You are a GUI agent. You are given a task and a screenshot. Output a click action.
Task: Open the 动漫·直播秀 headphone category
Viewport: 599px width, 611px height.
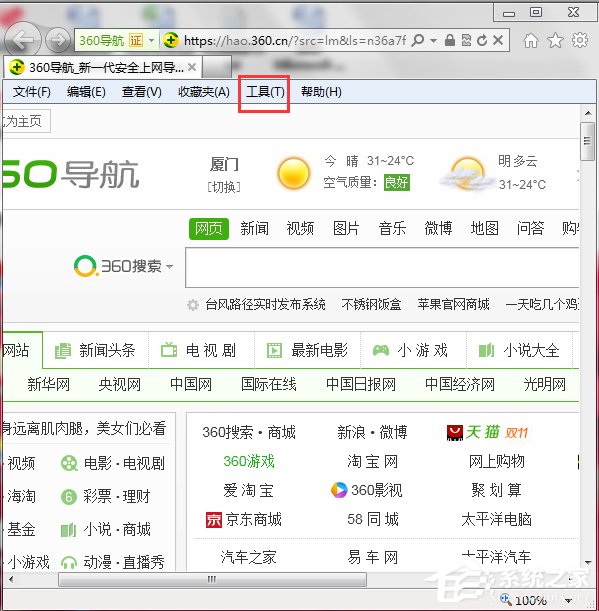click(x=113, y=562)
